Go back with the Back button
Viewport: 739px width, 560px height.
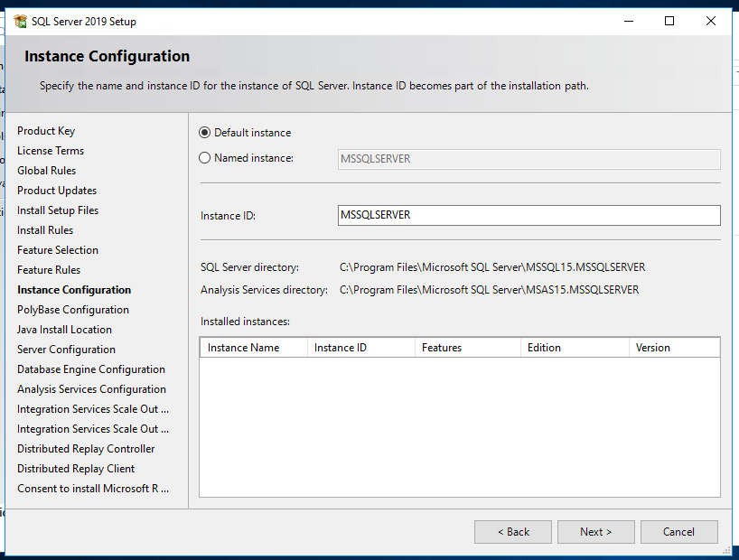point(513,532)
